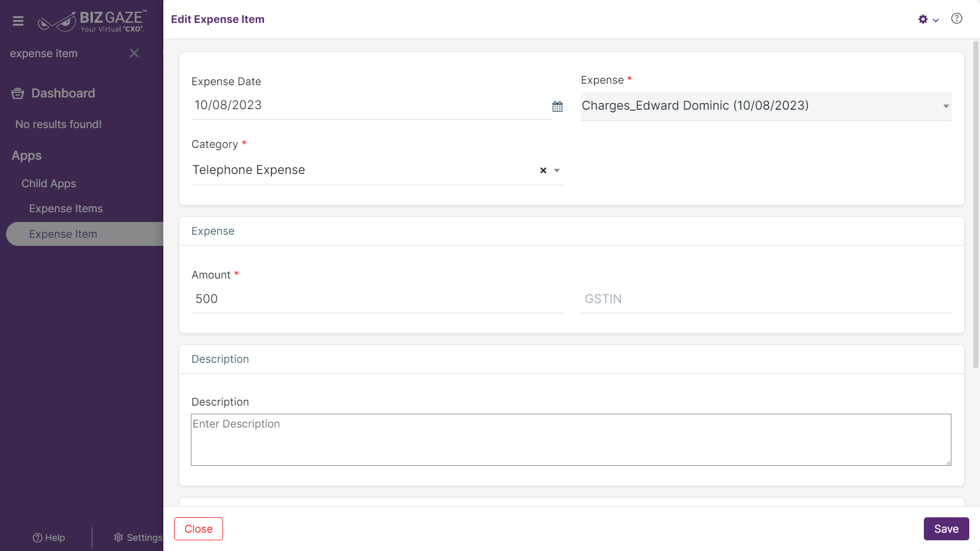
Task: Click the Amount field showing 500
Action: pos(376,299)
